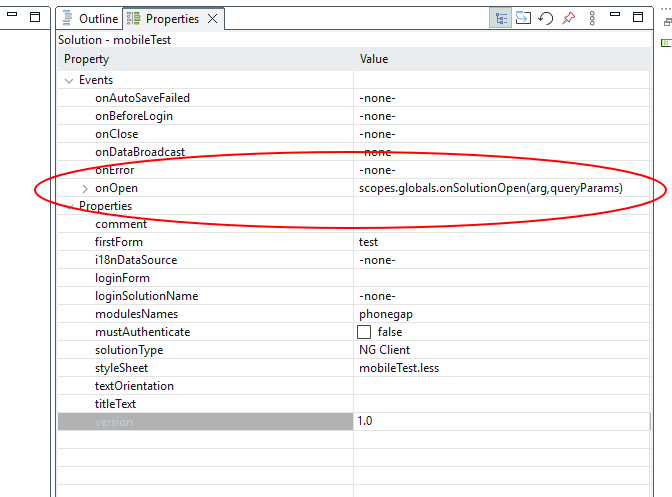Click the Value column header
Image resolution: width=672 pixels, height=497 pixels.
pyautogui.click(x=374, y=59)
